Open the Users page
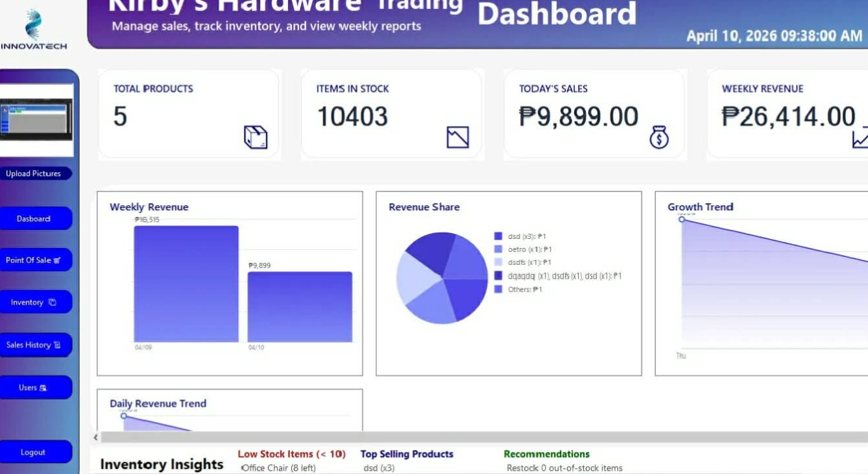Viewport: 868px width, 474px height. (34, 388)
